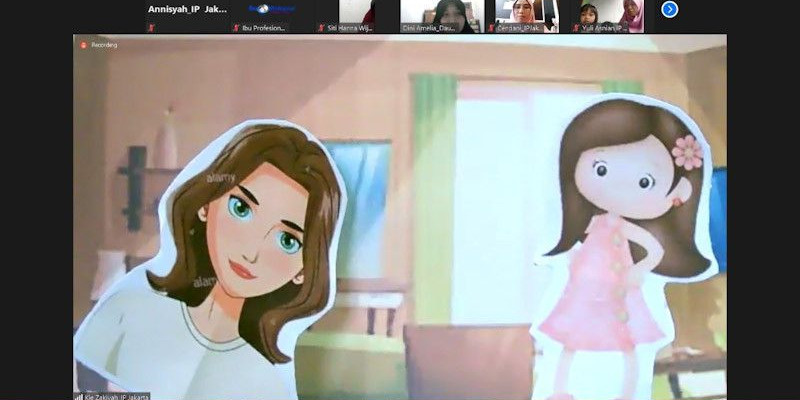The image size is (800, 400).
Task: Select the Dini Amelia_Dau... video tile
Action: (x=441, y=16)
